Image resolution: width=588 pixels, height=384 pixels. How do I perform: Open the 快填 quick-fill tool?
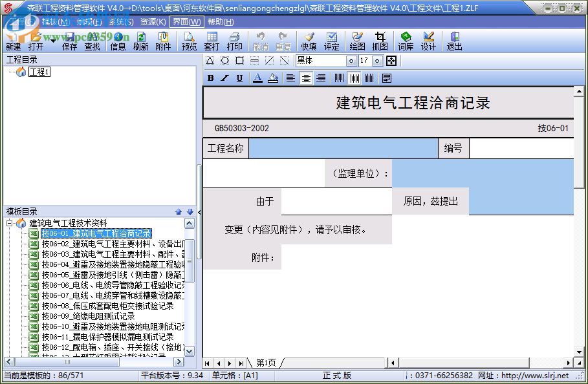(x=307, y=39)
